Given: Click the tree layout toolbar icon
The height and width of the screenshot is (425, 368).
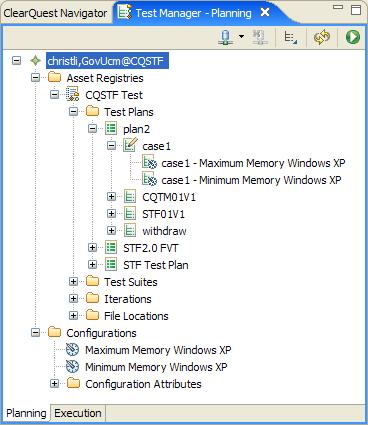Looking at the screenshot, I should pos(290,37).
